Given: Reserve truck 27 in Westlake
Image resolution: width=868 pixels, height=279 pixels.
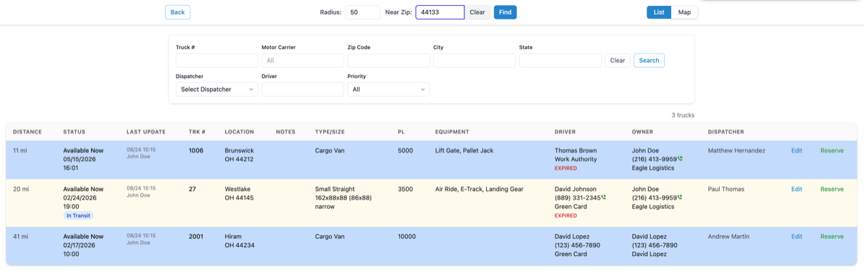Looking at the screenshot, I should [x=832, y=189].
